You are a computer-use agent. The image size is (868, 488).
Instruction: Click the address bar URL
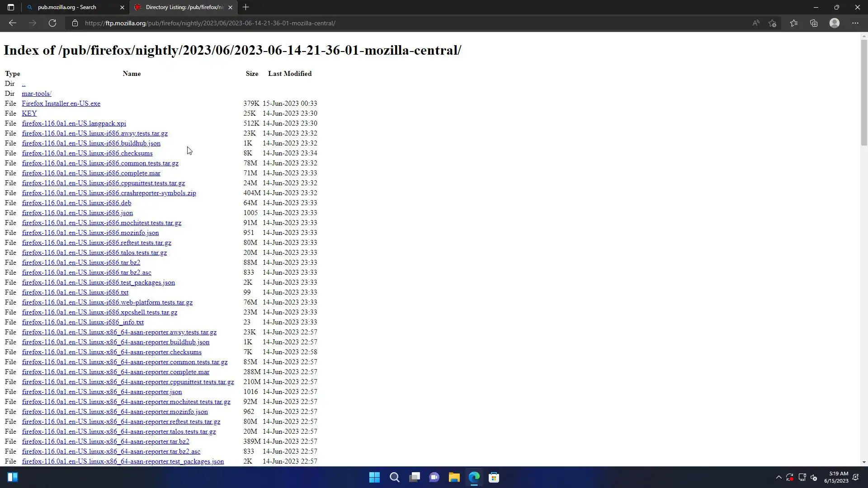tap(210, 23)
